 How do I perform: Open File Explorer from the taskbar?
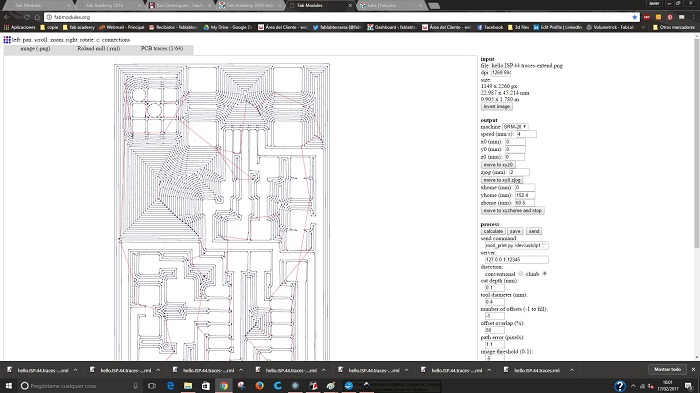coord(188,385)
